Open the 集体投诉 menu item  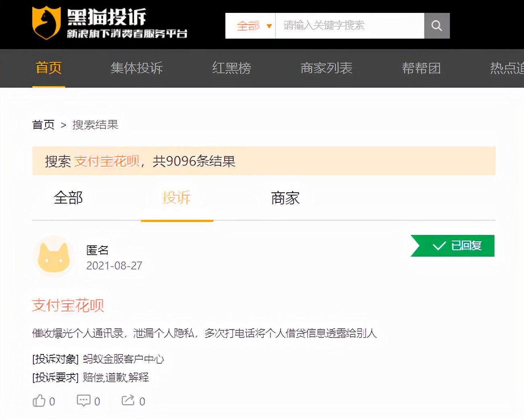coord(136,68)
